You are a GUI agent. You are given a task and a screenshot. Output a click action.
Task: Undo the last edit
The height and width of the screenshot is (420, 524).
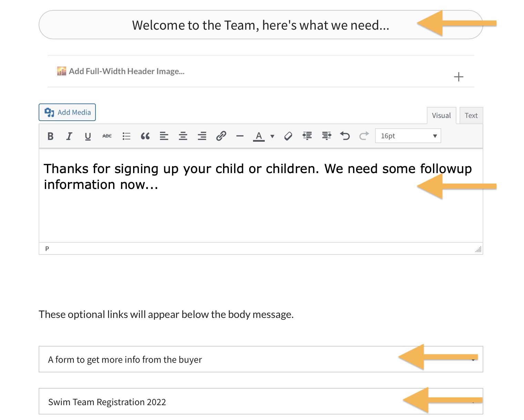[345, 136]
